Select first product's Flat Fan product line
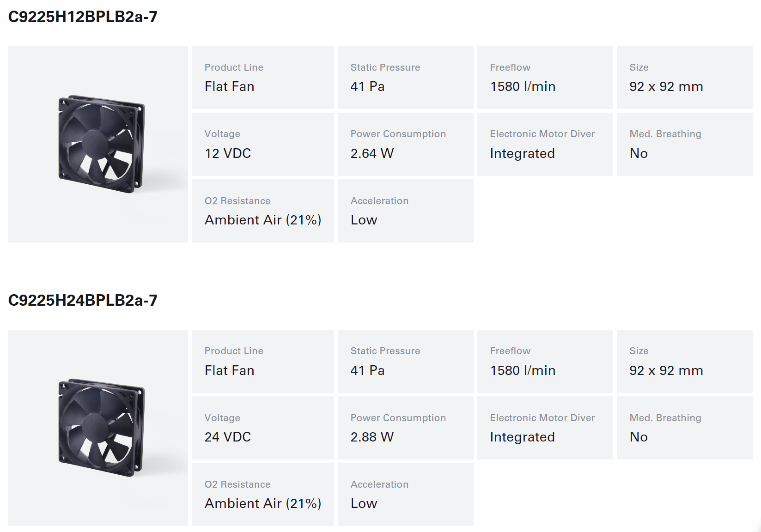This screenshot has height=532, width=761. click(263, 78)
